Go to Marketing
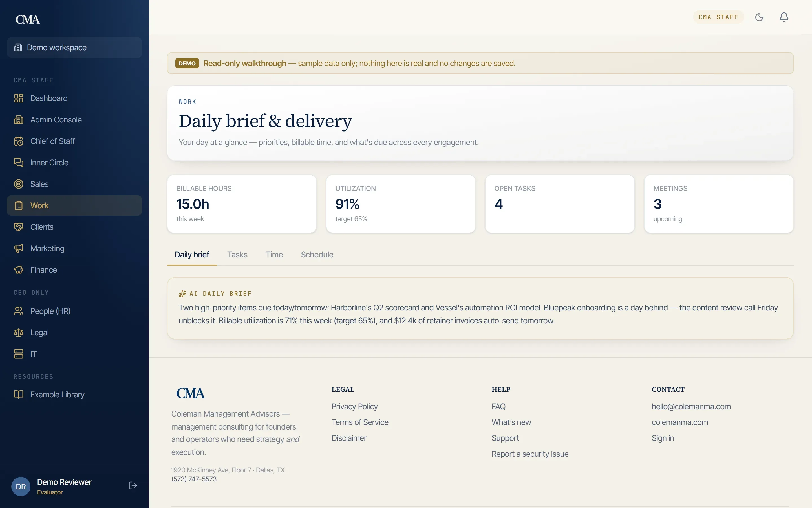This screenshot has width=812, height=508. click(x=74, y=248)
